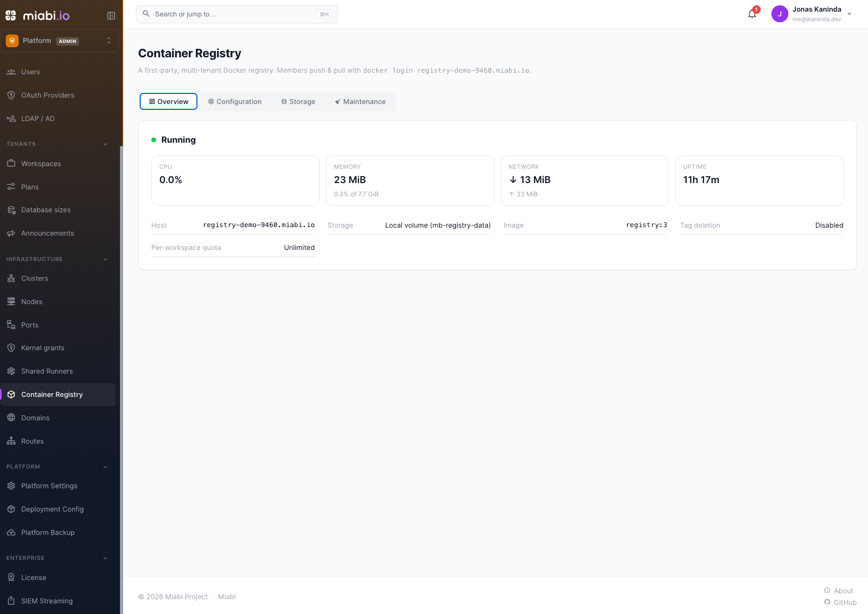
Task: Open Domains page
Action: tap(58, 418)
